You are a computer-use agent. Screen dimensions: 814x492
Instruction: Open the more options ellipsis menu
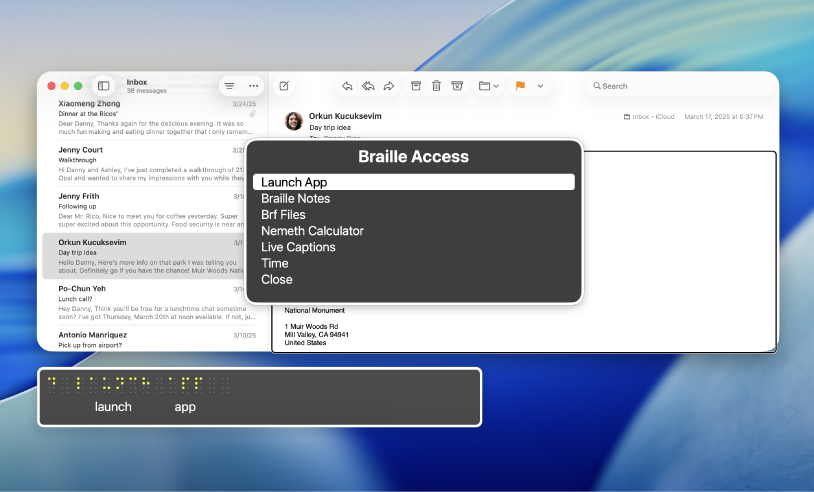point(254,86)
